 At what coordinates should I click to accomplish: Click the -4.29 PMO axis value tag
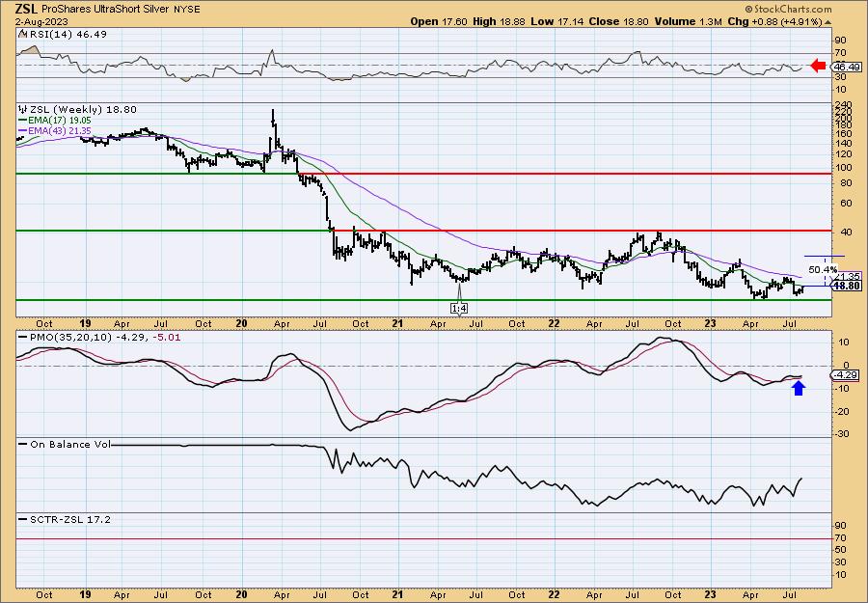coord(847,375)
